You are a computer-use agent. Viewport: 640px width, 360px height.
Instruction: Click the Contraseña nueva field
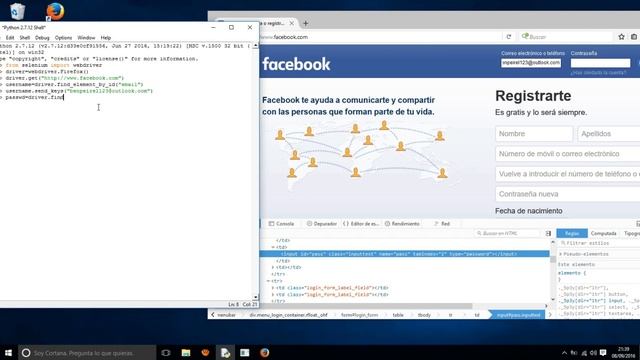tap(568, 194)
